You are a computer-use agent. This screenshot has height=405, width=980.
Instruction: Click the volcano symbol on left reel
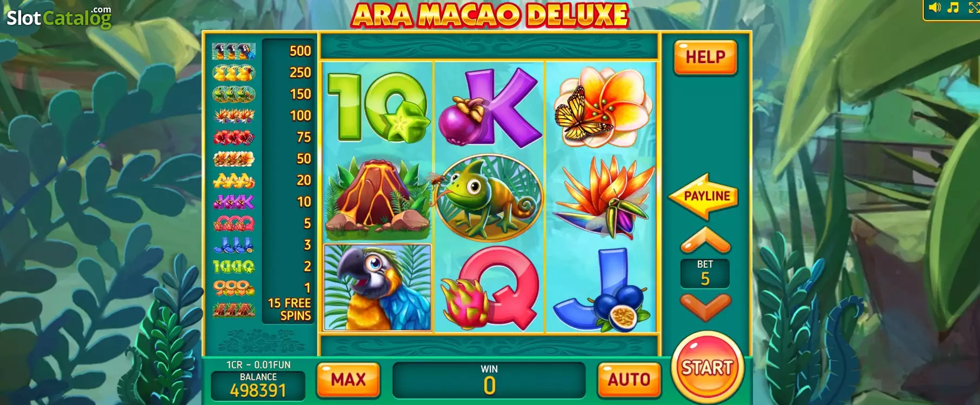pos(377,197)
